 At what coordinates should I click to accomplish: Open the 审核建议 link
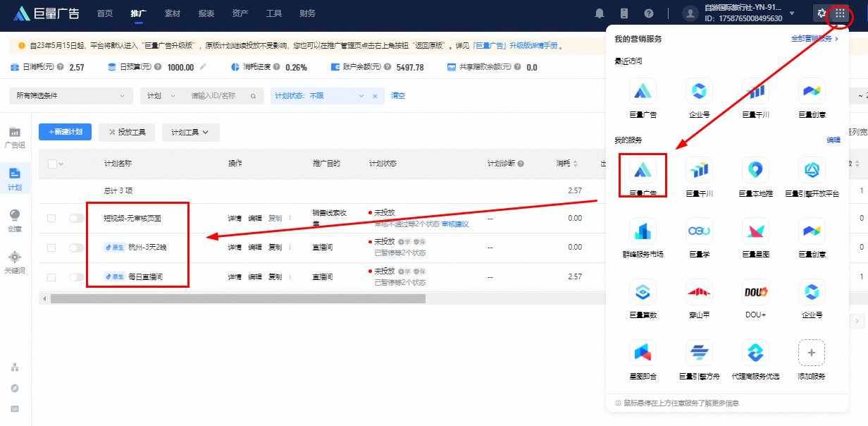click(455, 224)
